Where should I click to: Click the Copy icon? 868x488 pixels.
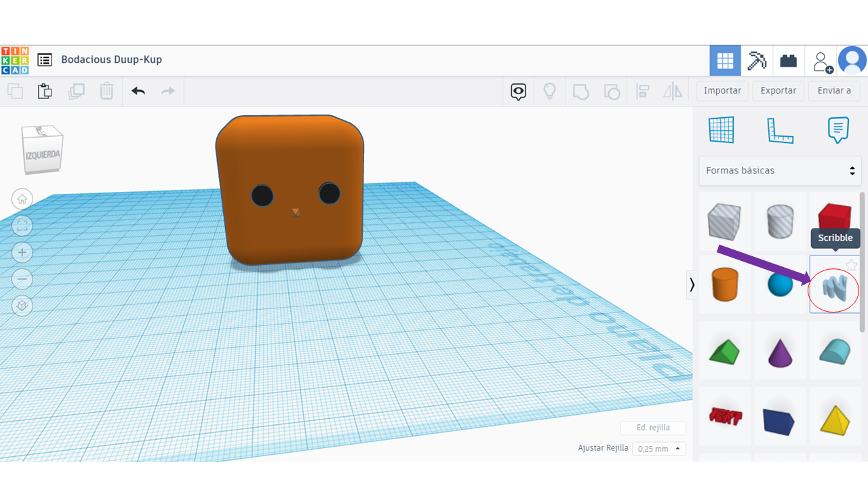point(15,91)
